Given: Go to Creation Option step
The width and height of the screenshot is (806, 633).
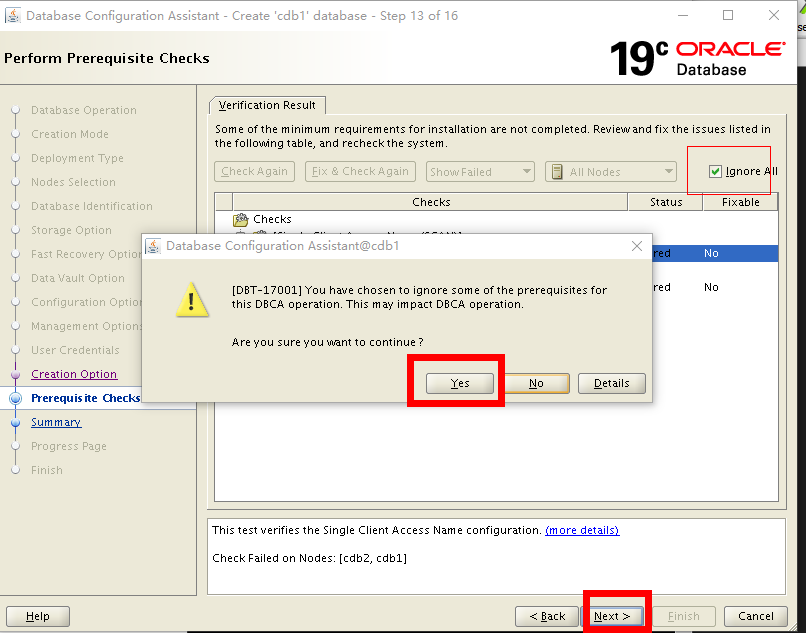Looking at the screenshot, I should (74, 374).
